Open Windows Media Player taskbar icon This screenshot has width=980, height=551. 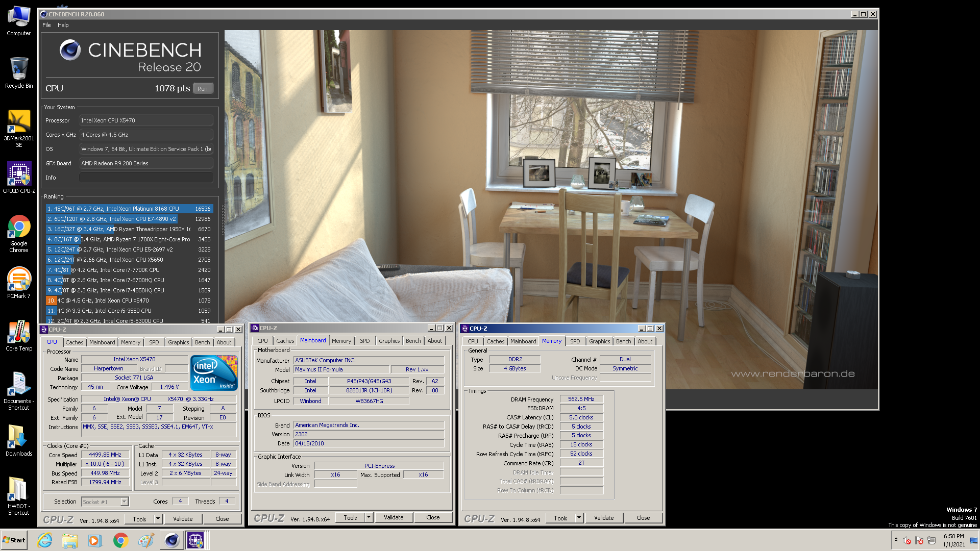pyautogui.click(x=95, y=540)
